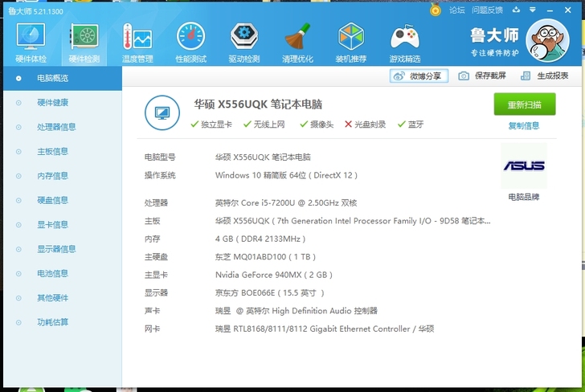Screen dimensions: 585x392
Task: Open 硬盘信息 sidebar item
Action: point(63,200)
